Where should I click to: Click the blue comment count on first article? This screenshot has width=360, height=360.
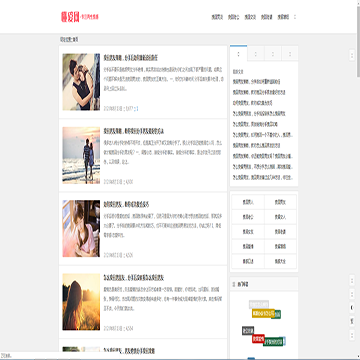(x=137, y=109)
